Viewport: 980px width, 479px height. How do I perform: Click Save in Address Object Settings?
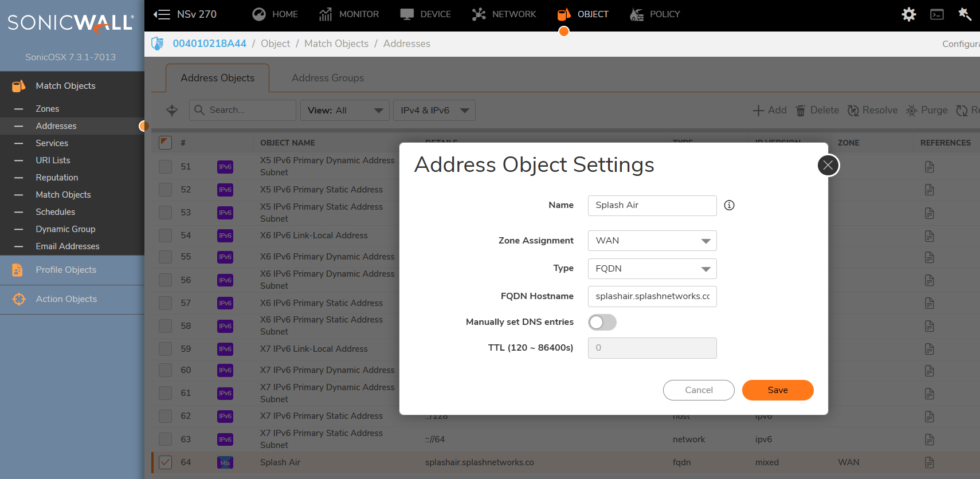pos(778,390)
